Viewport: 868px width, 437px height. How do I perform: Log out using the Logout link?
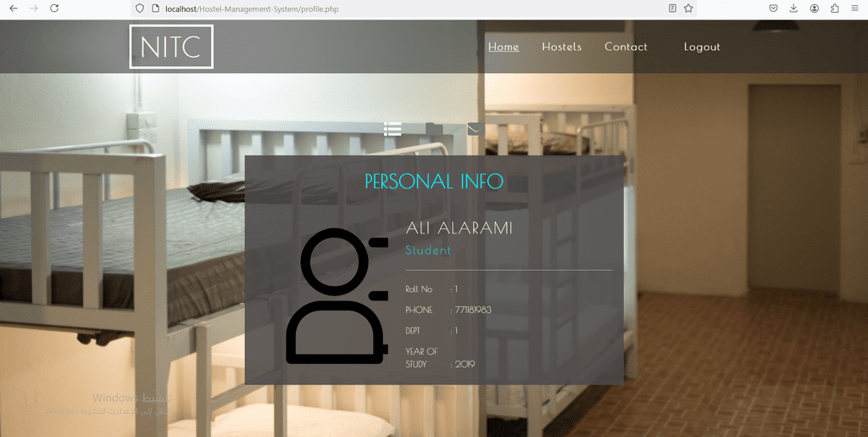702,47
